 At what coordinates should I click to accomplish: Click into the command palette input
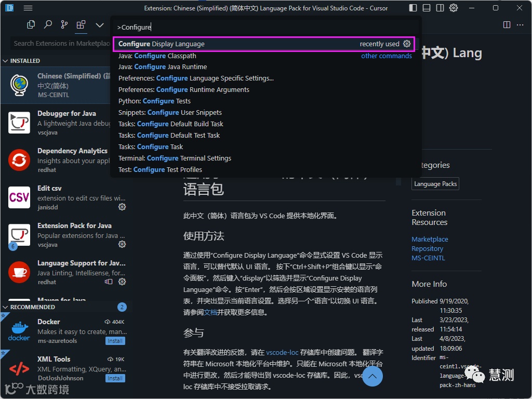click(265, 27)
